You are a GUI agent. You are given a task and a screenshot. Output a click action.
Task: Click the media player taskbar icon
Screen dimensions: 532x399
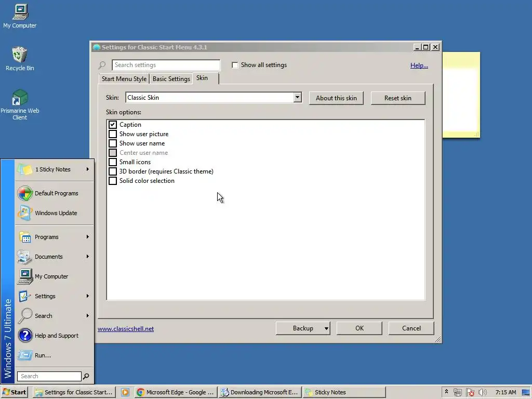(x=125, y=392)
